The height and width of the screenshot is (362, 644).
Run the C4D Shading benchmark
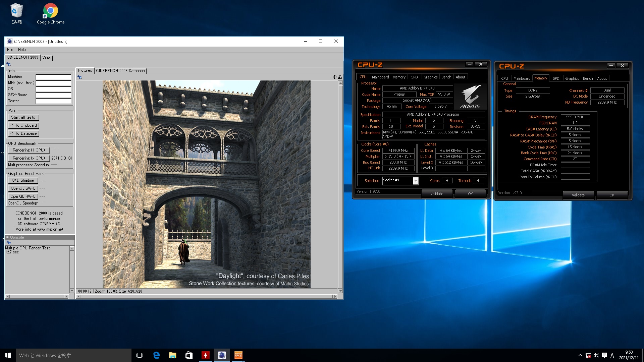(x=23, y=180)
